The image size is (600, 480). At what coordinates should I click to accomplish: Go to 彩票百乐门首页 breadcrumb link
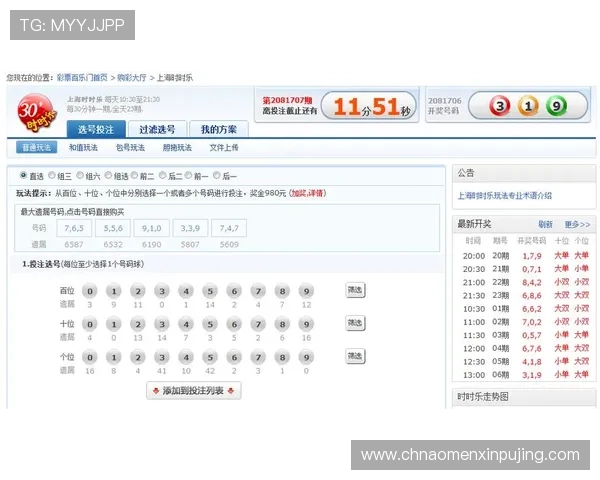pyautogui.click(x=82, y=78)
